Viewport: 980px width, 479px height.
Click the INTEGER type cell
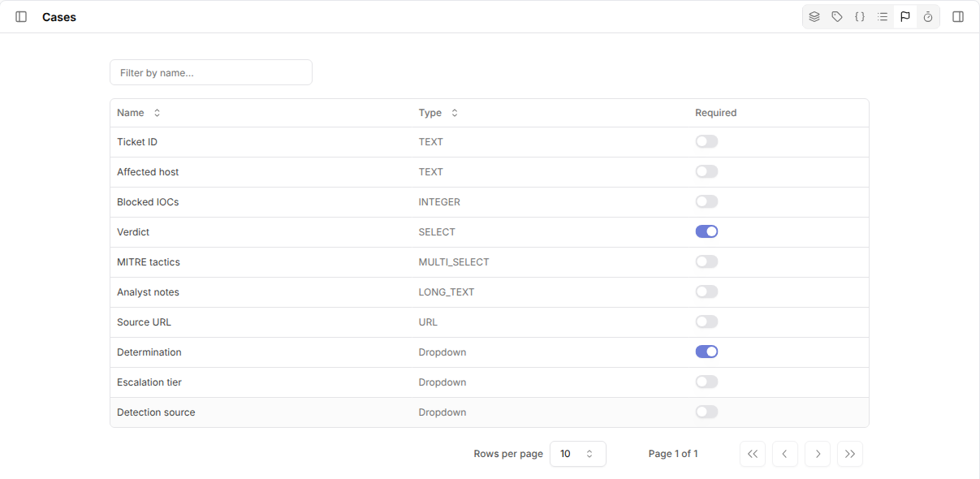[439, 202]
